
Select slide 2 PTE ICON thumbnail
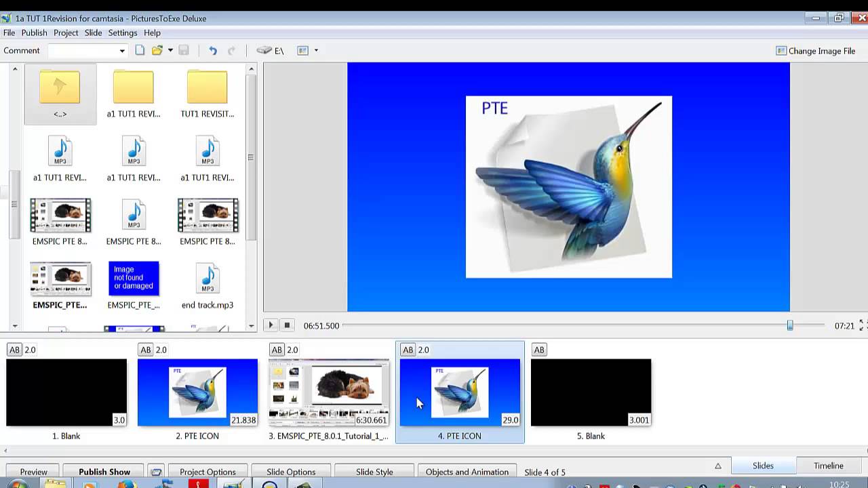tap(197, 392)
